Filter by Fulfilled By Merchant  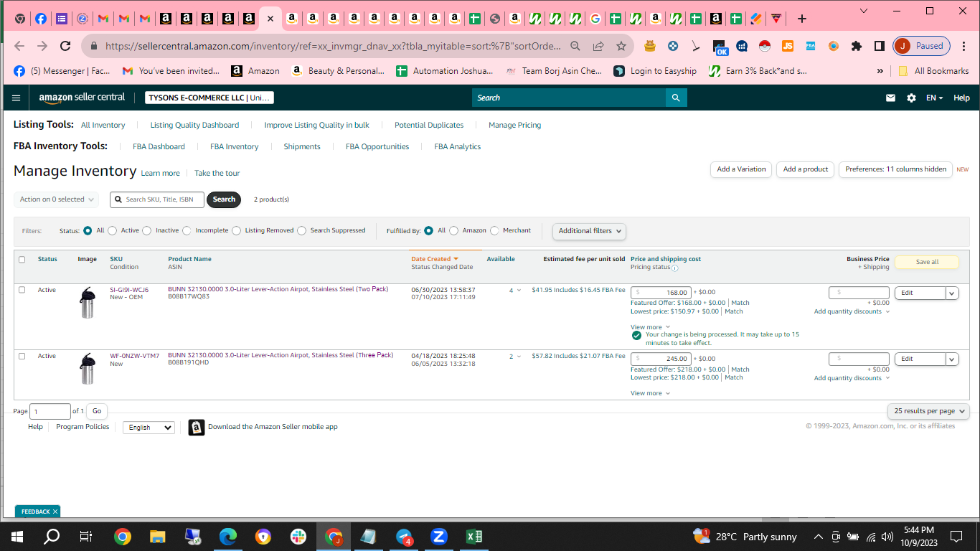pyautogui.click(x=494, y=231)
